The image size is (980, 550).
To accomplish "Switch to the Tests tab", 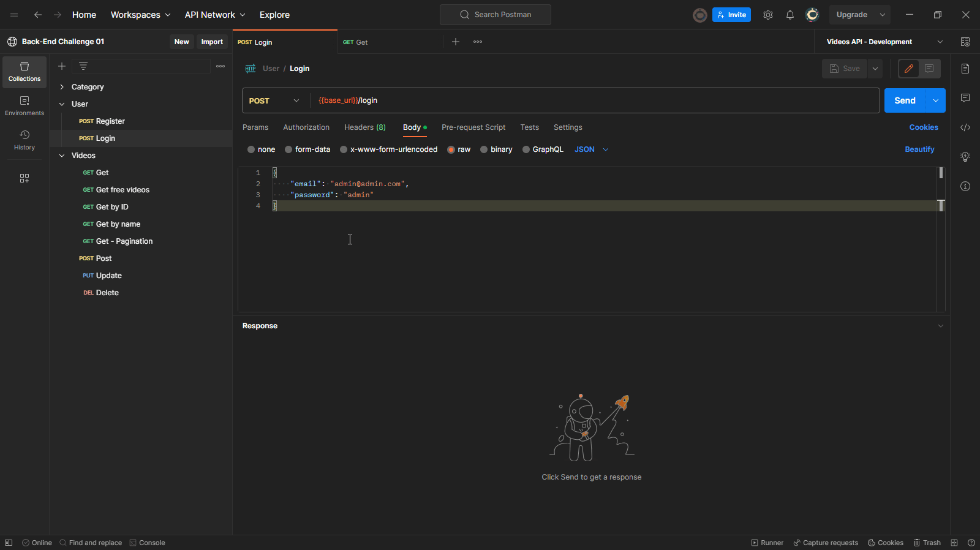I will pos(530,127).
